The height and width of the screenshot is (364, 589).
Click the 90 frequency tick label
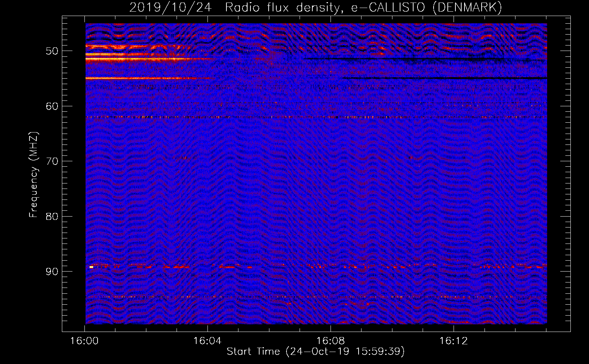pyautogui.click(x=52, y=272)
